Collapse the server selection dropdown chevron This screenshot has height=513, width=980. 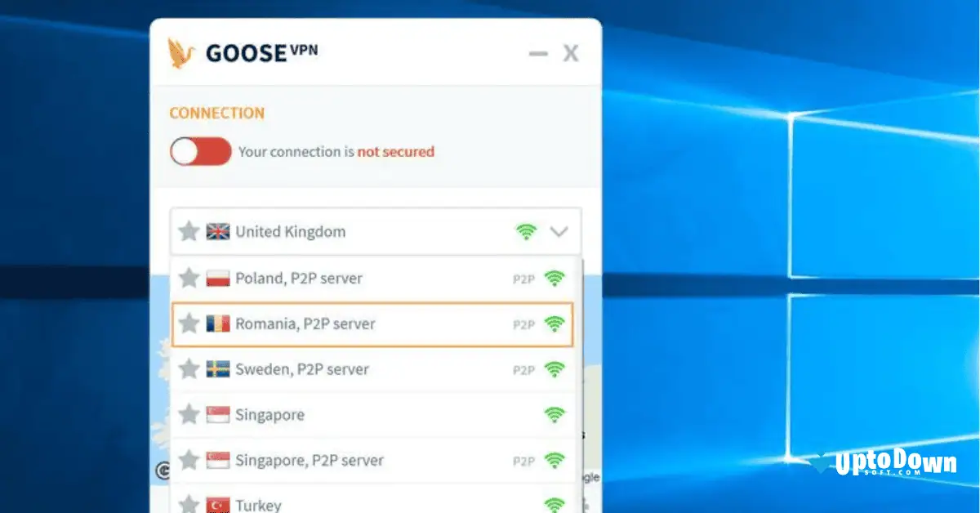pyautogui.click(x=560, y=231)
